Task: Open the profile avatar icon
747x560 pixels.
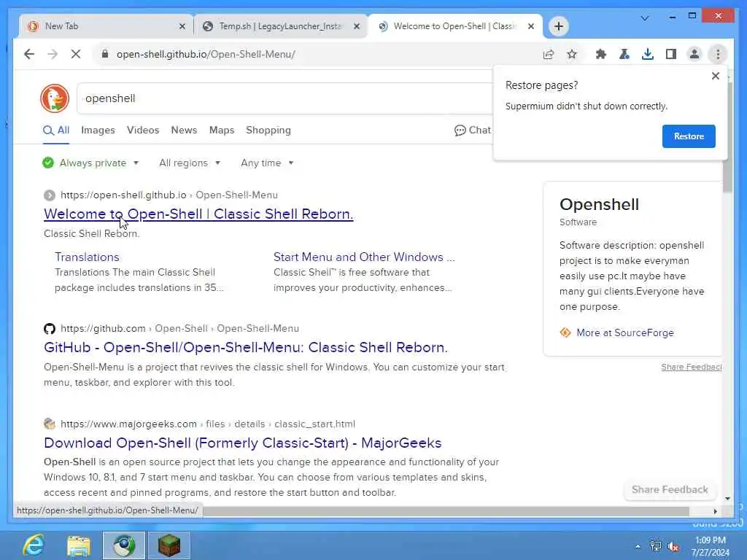Action: click(694, 54)
